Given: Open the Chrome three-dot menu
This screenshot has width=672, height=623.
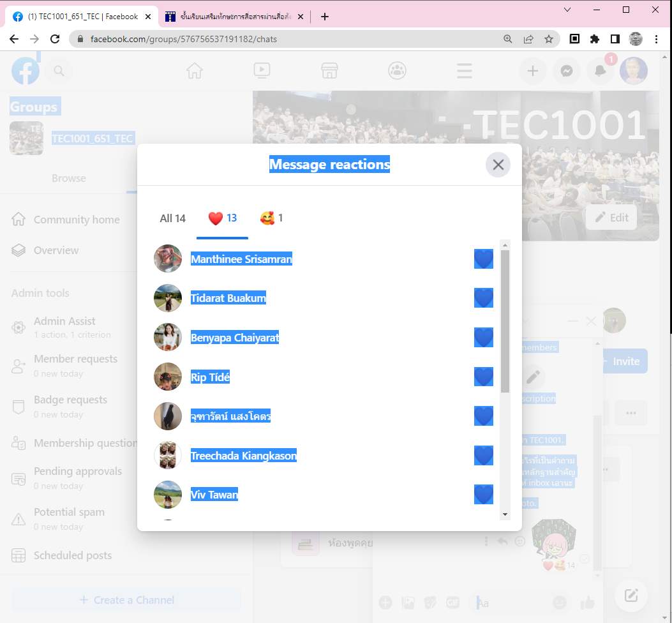Looking at the screenshot, I should [656, 39].
